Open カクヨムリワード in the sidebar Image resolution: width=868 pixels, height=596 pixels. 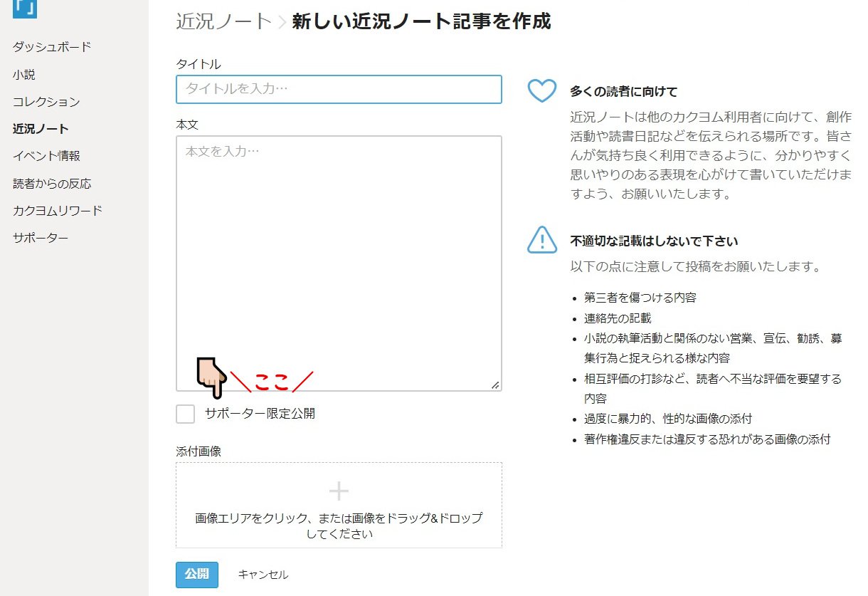[x=58, y=211]
